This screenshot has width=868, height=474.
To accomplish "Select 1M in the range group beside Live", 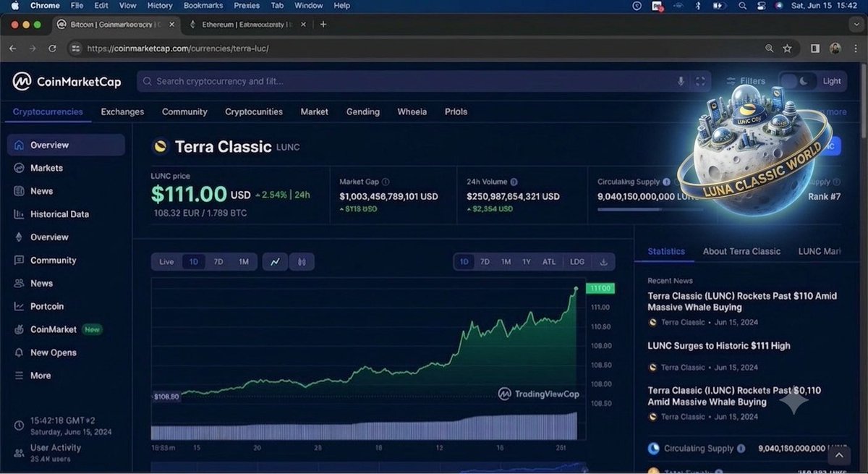I will [x=244, y=261].
